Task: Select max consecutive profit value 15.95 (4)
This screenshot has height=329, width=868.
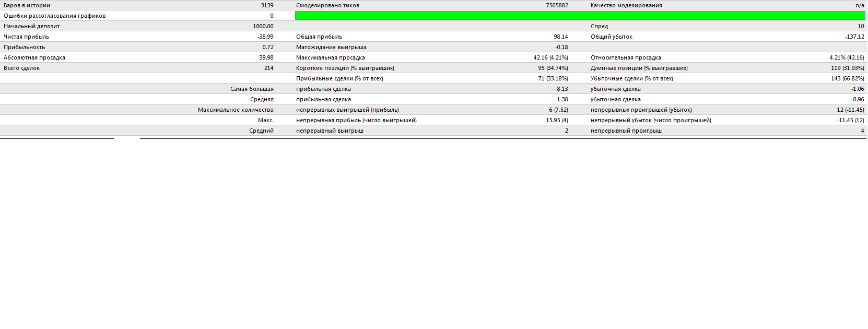Action: [557, 120]
